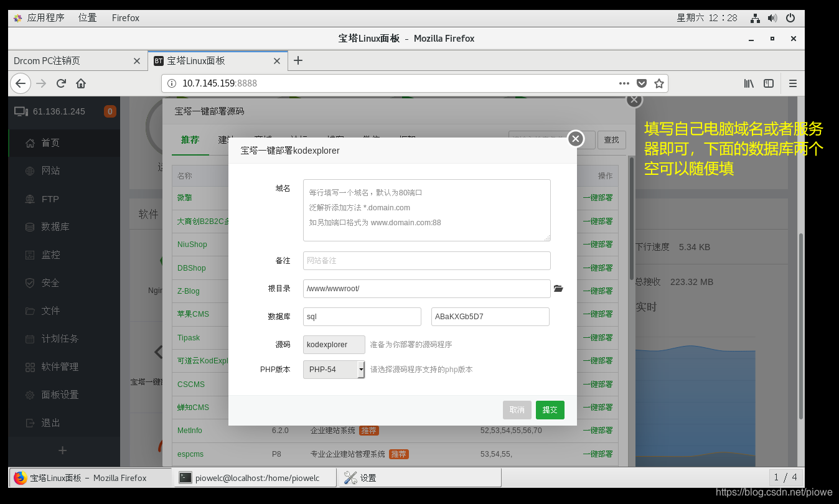Open the address bar page actions menu
Screen dimensions: 839x504
(x=624, y=83)
